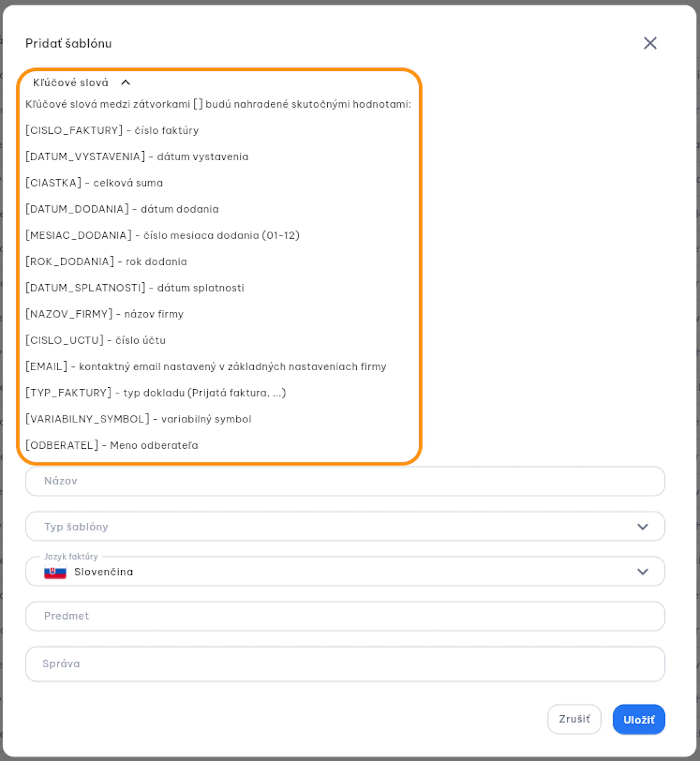Click the Typ šablóny dropdown arrow
This screenshot has height=761, width=700.
click(642, 527)
